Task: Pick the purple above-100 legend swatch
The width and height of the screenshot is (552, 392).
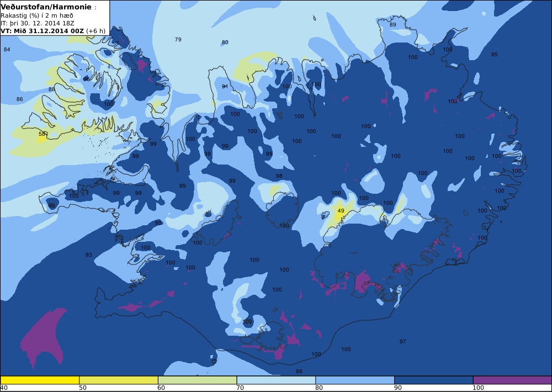Action: tap(512, 380)
